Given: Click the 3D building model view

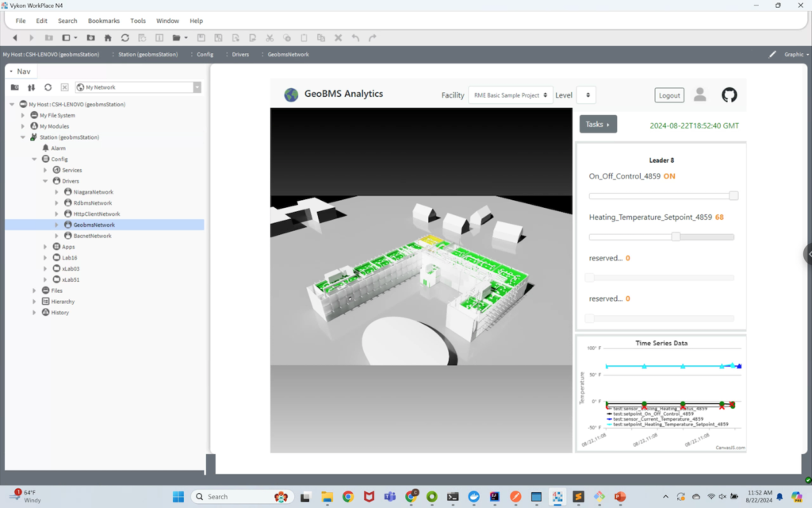Looking at the screenshot, I should coord(421,280).
